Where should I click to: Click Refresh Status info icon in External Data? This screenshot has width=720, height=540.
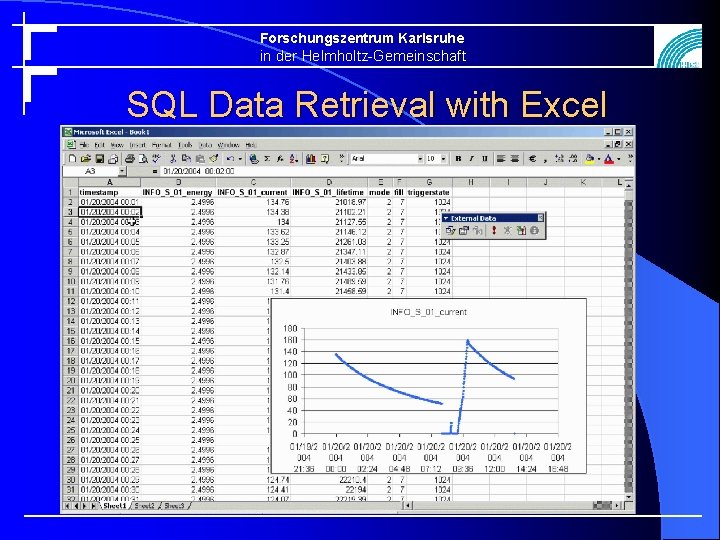click(534, 231)
